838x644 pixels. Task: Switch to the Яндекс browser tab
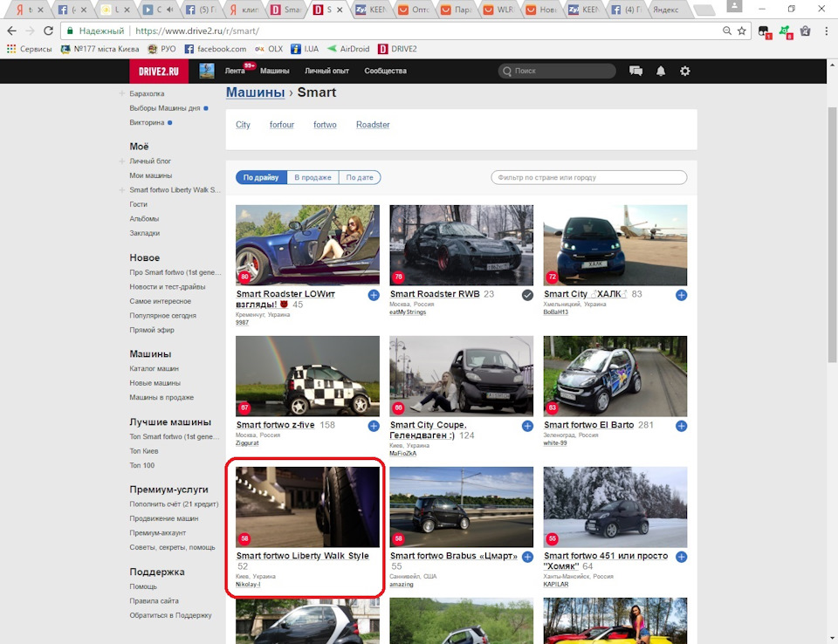pyautogui.click(x=665, y=9)
